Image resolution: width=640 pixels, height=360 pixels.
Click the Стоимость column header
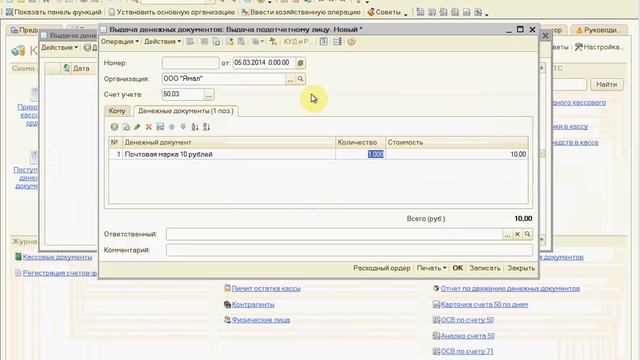[457, 142]
